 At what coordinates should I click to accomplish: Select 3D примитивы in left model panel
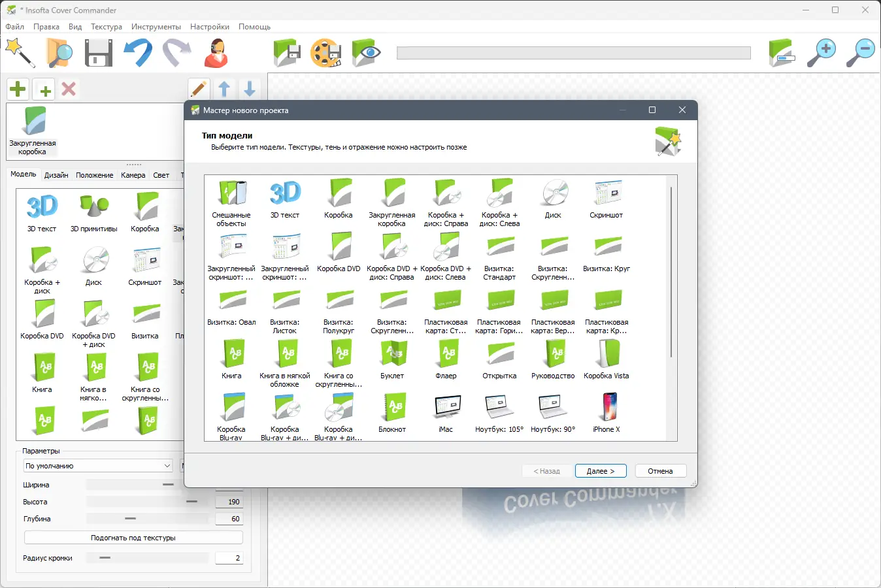tap(93, 212)
